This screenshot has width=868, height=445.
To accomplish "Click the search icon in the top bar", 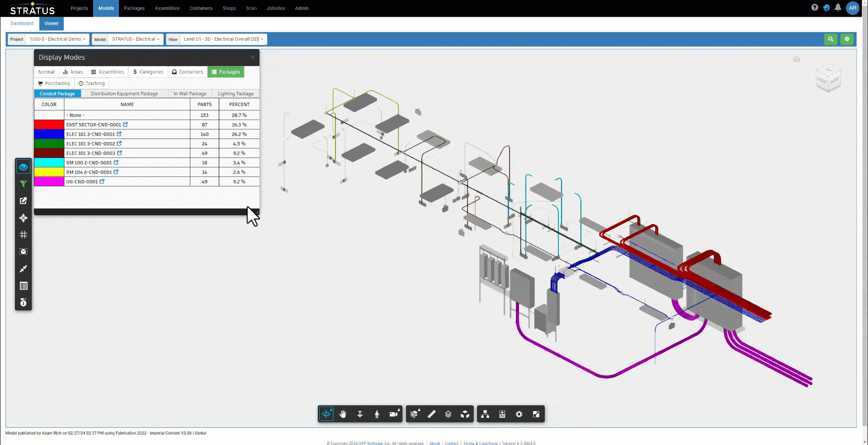I will coord(831,39).
